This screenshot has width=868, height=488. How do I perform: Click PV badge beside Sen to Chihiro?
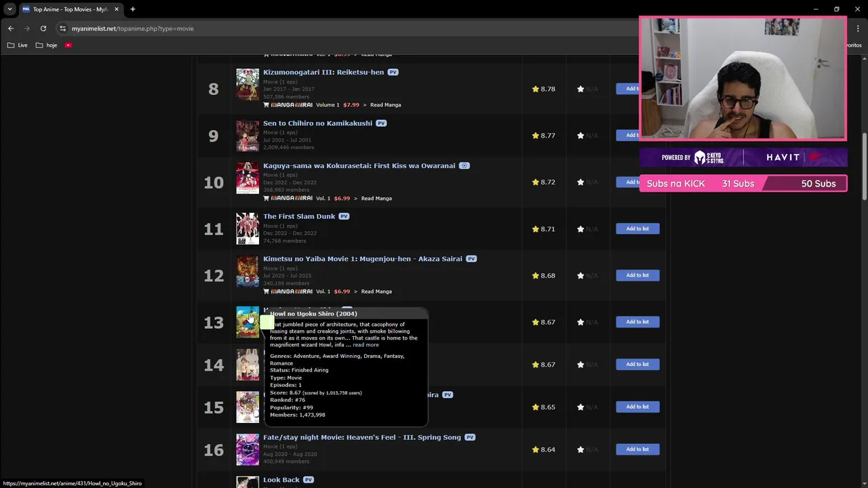381,123
